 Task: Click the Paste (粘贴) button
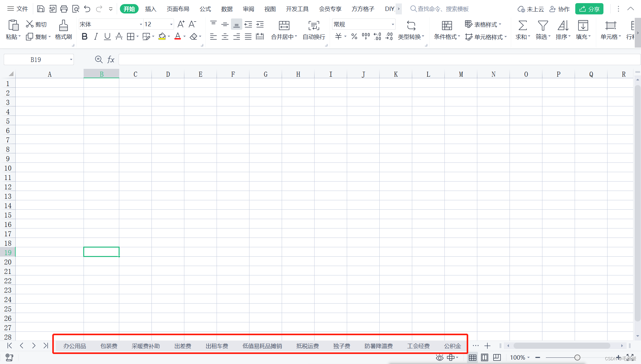(x=13, y=30)
